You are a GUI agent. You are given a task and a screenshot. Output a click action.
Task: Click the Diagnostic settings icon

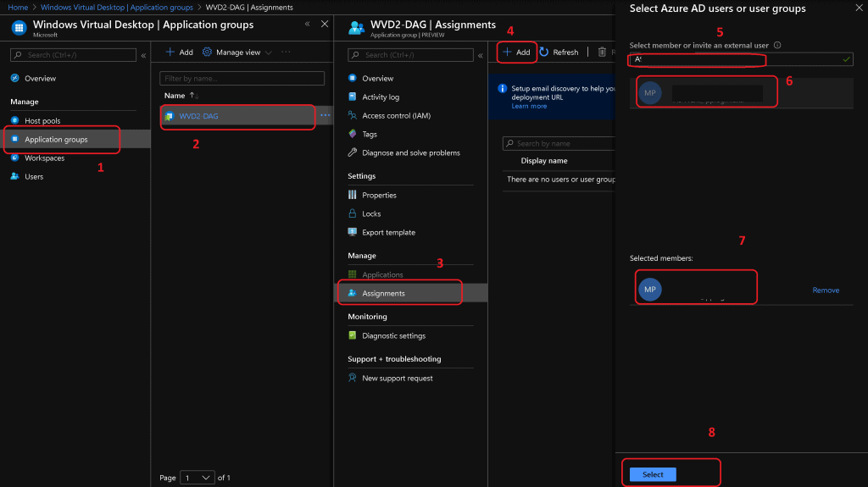[352, 335]
